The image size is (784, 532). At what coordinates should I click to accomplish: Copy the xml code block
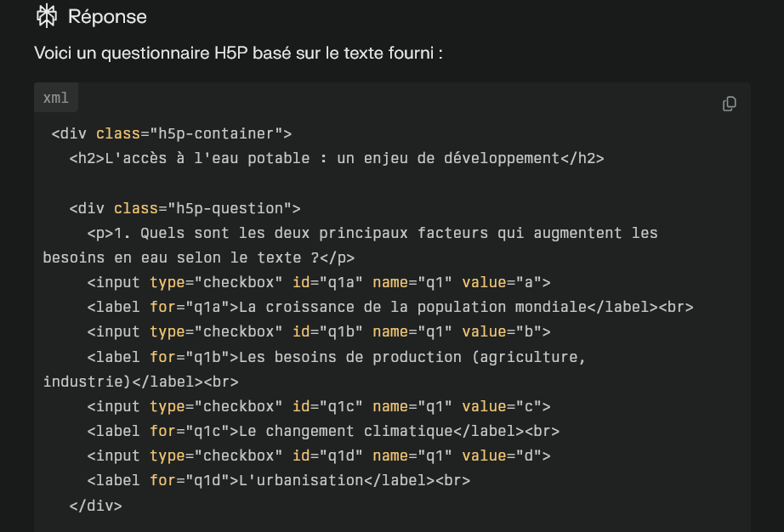click(729, 104)
